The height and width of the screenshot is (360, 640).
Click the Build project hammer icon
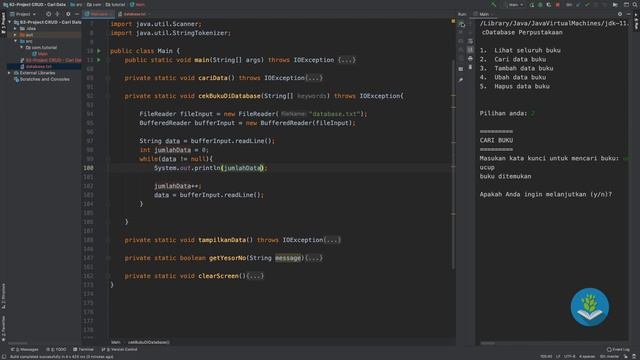(x=493, y=4)
